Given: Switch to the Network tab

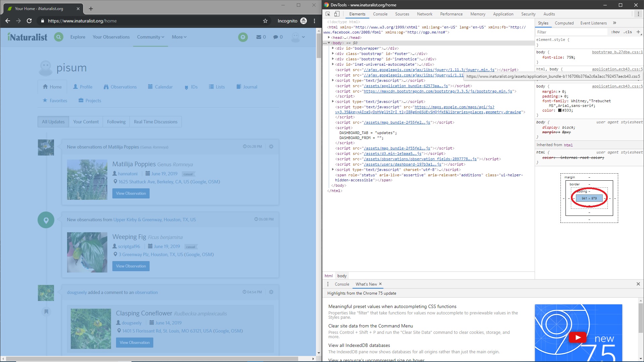Looking at the screenshot, I should pyautogui.click(x=424, y=14).
